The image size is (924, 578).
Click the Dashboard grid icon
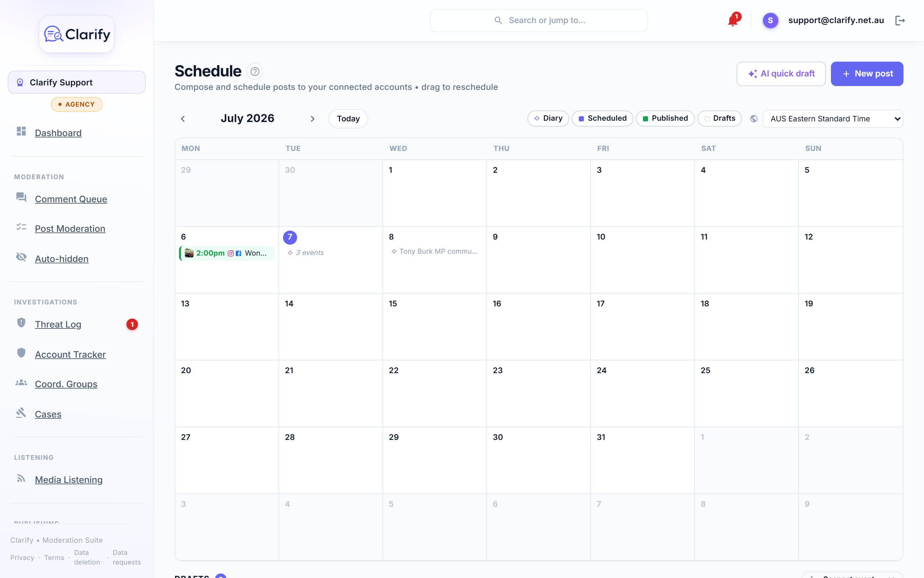point(21,132)
